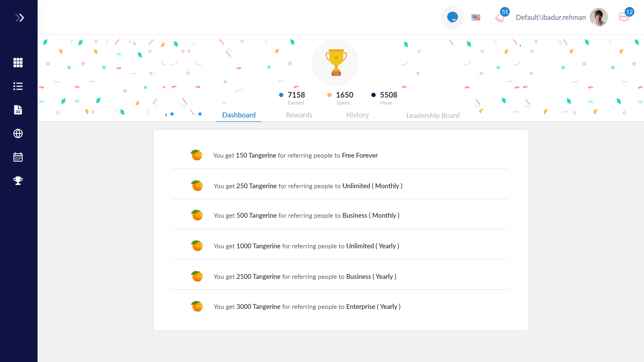The width and height of the screenshot is (644, 362).
Task: Open notifications bell with 51 badge
Action: coord(500,17)
